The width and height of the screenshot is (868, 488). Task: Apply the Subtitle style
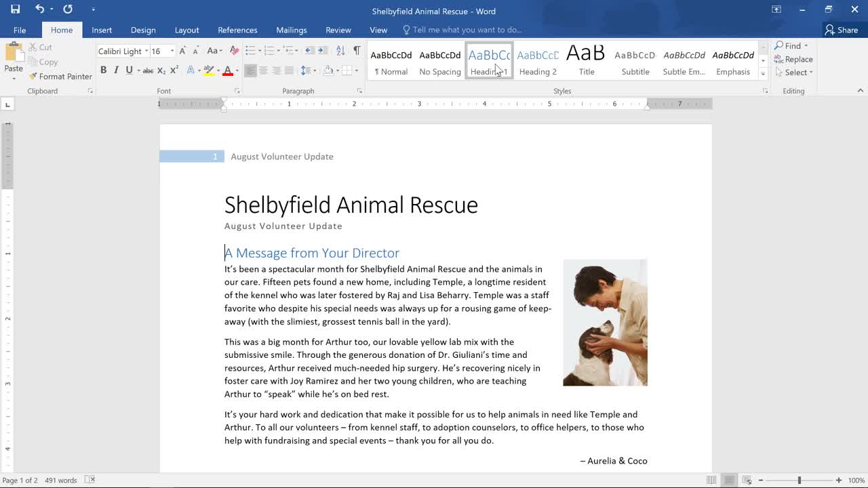pos(635,61)
